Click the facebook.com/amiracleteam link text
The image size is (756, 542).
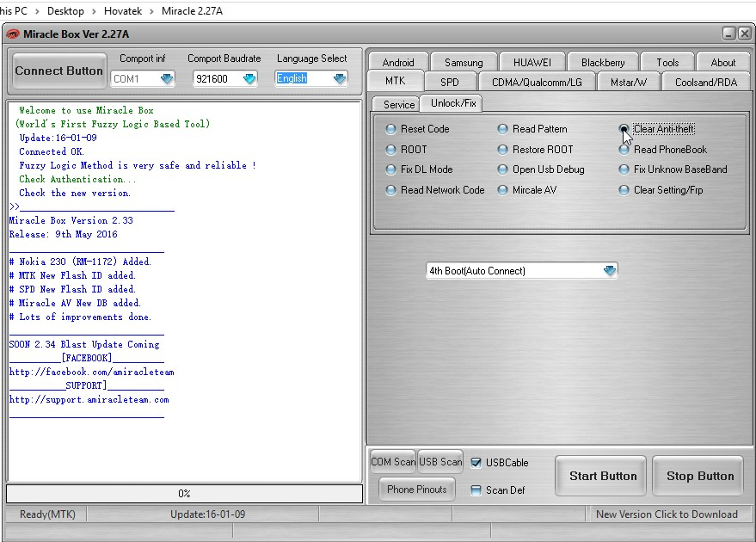[92, 372]
